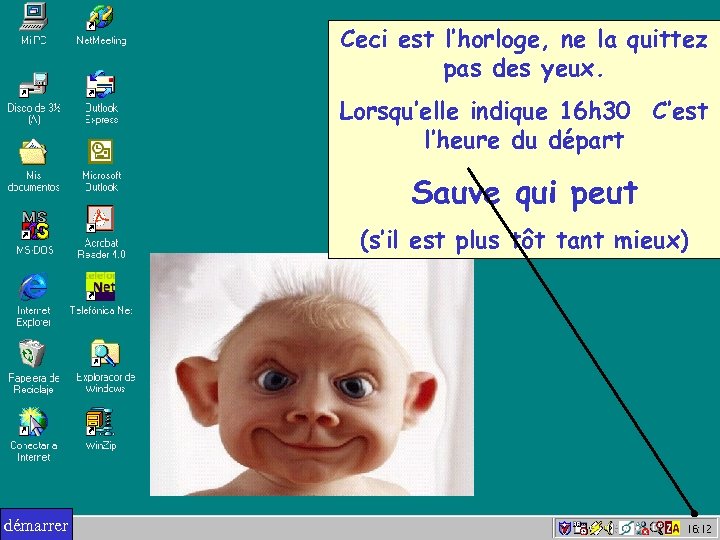Open the Outlook Express shortcut
This screenshot has height=540, width=720.
(x=101, y=97)
